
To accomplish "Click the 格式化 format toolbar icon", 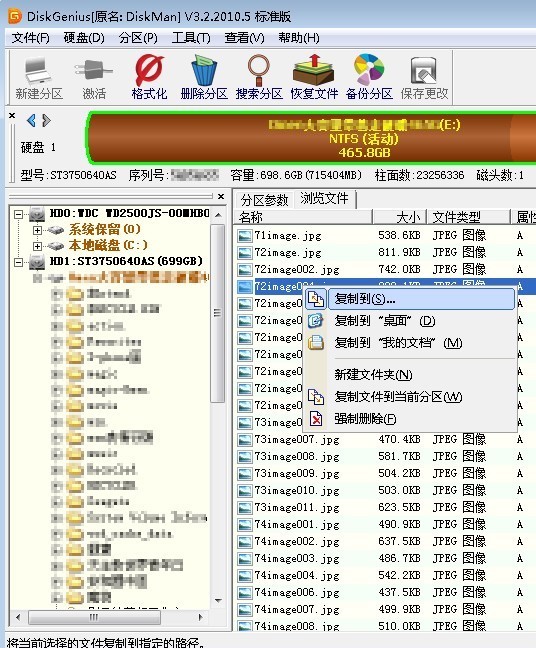I will point(149,77).
